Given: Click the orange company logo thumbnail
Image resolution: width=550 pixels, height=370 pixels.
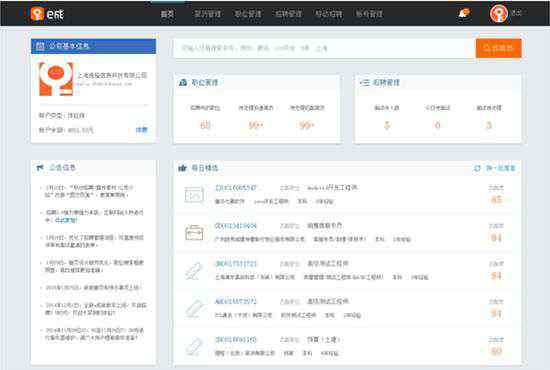Looking at the screenshot, I should [x=56, y=79].
